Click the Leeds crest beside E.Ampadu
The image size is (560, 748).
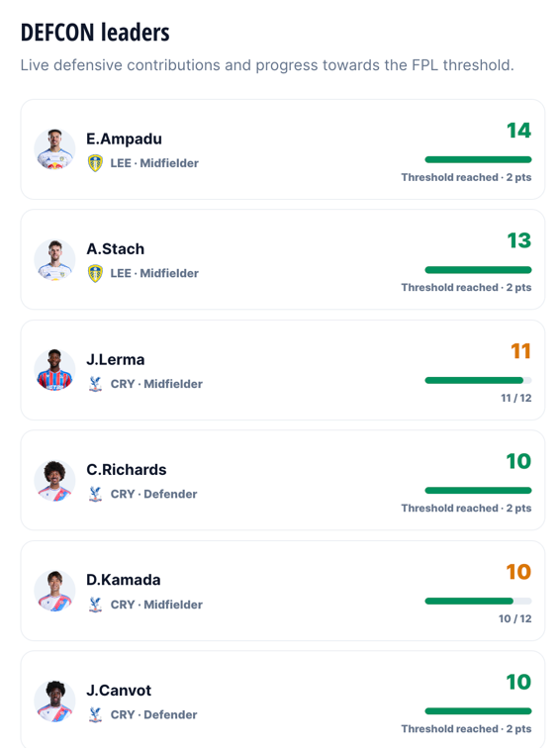pyautogui.click(x=95, y=163)
